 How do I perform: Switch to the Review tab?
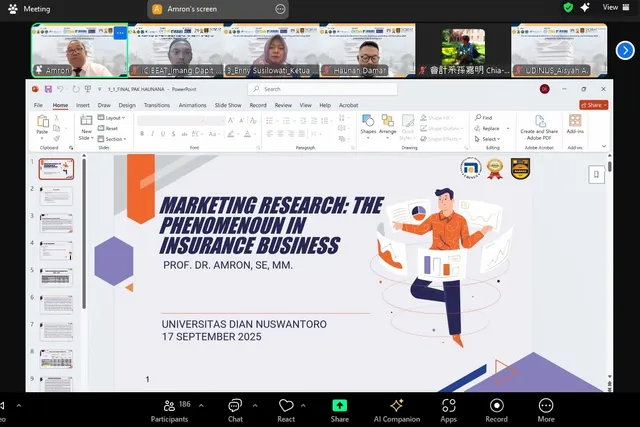tap(283, 105)
